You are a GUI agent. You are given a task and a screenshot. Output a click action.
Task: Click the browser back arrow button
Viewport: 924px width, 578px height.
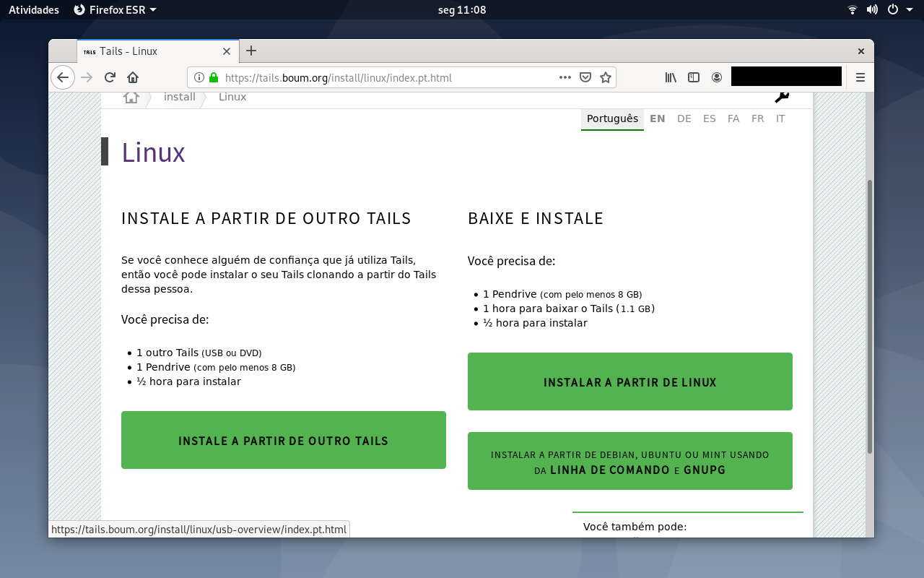click(63, 77)
